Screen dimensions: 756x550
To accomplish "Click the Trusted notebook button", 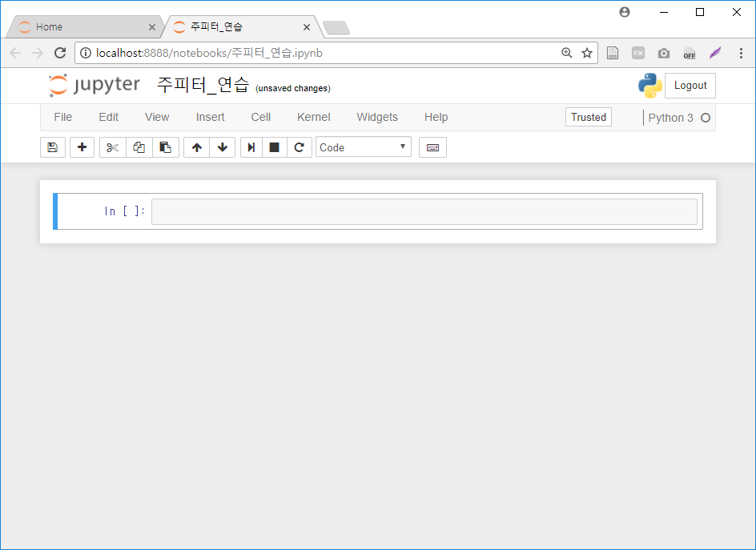I will click(588, 117).
